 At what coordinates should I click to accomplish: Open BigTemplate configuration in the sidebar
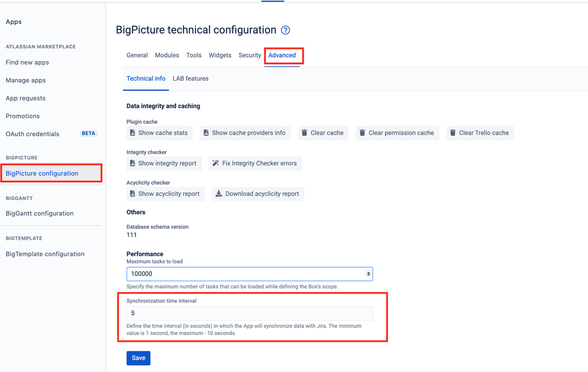click(x=45, y=254)
